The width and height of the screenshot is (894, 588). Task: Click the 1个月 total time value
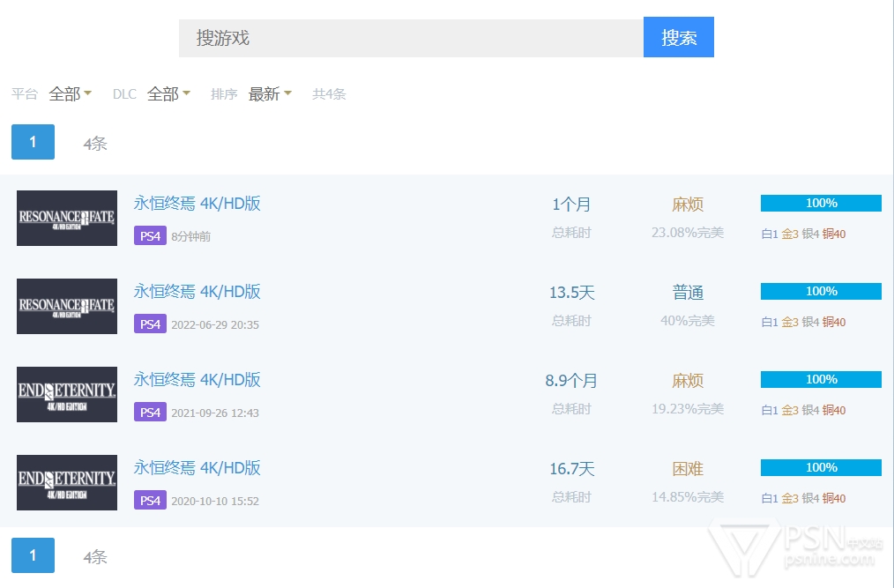coord(571,205)
